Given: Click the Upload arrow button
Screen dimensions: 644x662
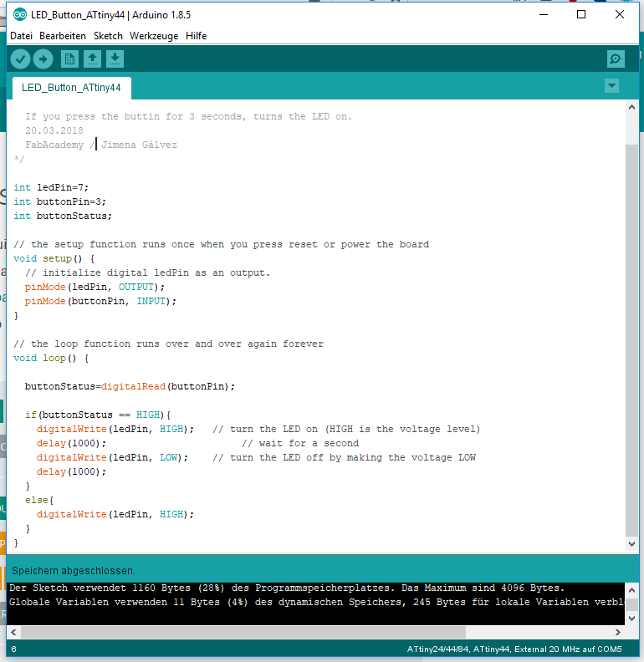Looking at the screenshot, I should [x=43, y=59].
